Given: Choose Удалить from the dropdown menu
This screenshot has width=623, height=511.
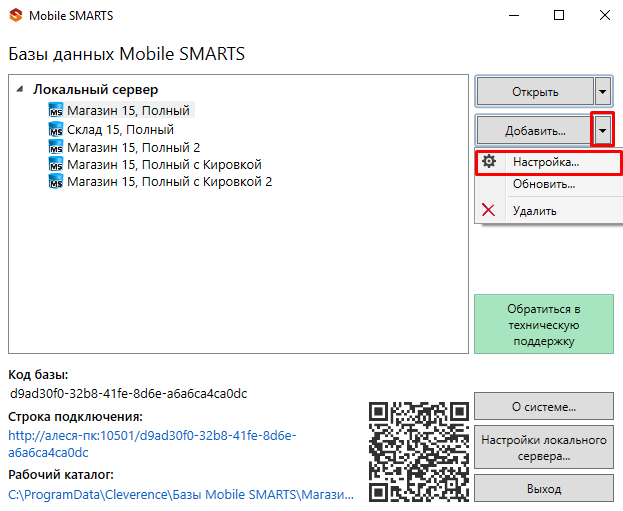Looking at the screenshot, I should coord(549,210).
